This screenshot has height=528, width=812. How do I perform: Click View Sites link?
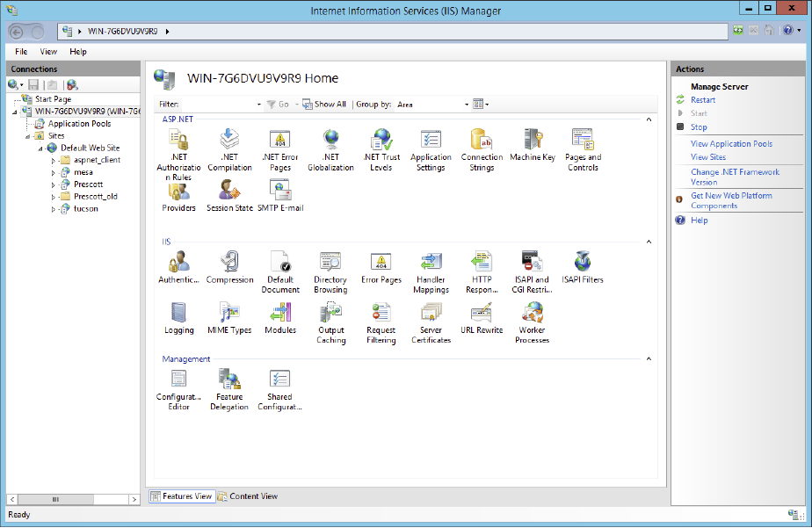pos(708,157)
